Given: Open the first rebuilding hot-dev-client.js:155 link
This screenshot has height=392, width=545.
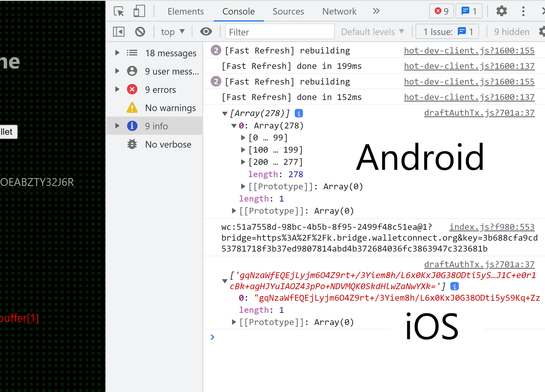Looking at the screenshot, I should (x=469, y=51).
